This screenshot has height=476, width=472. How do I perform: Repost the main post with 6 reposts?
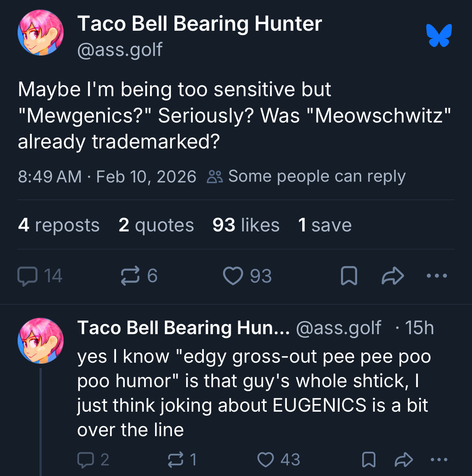click(130, 276)
